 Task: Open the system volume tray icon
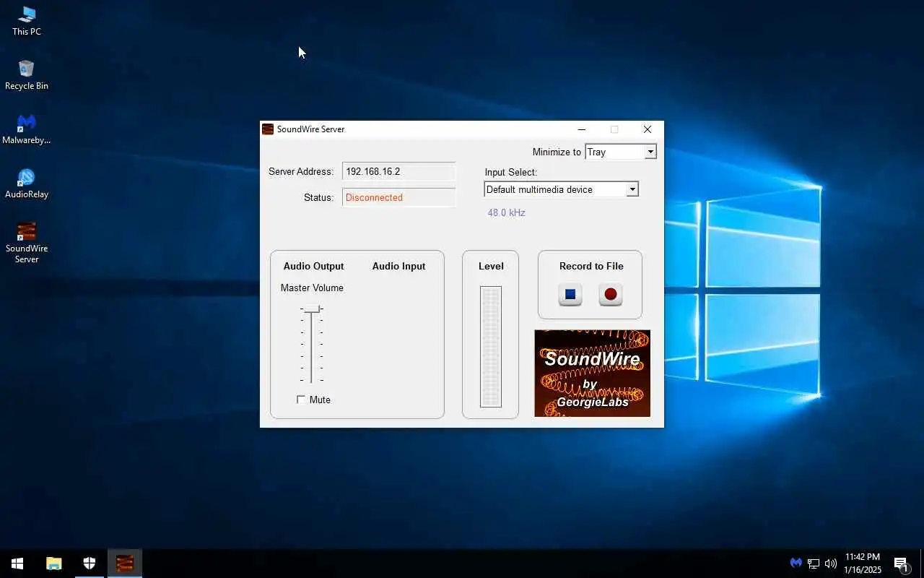point(831,564)
